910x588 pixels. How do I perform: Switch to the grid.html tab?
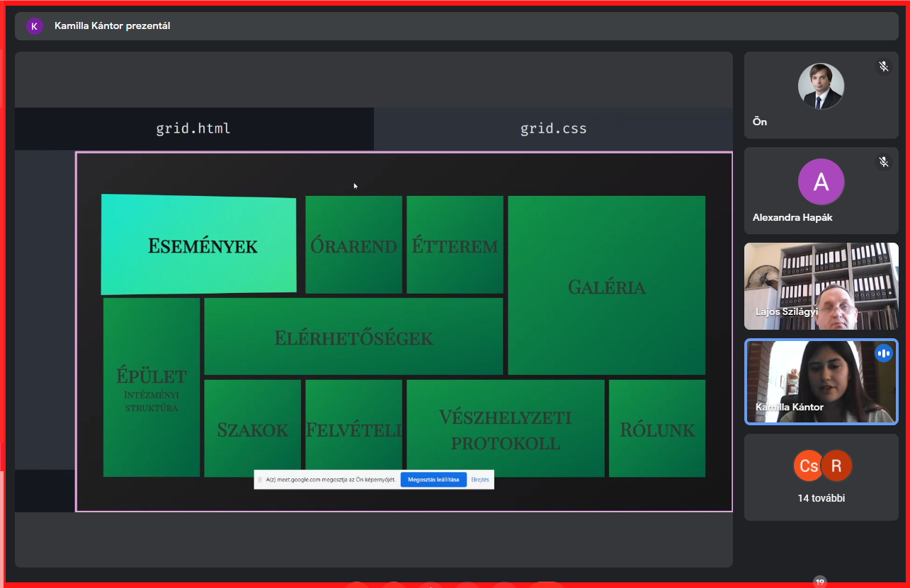[x=193, y=129]
